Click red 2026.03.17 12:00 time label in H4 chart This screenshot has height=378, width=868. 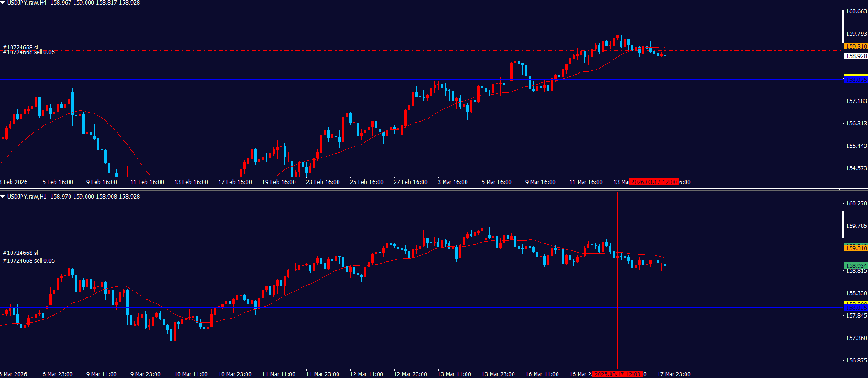(x=654, y=182)
